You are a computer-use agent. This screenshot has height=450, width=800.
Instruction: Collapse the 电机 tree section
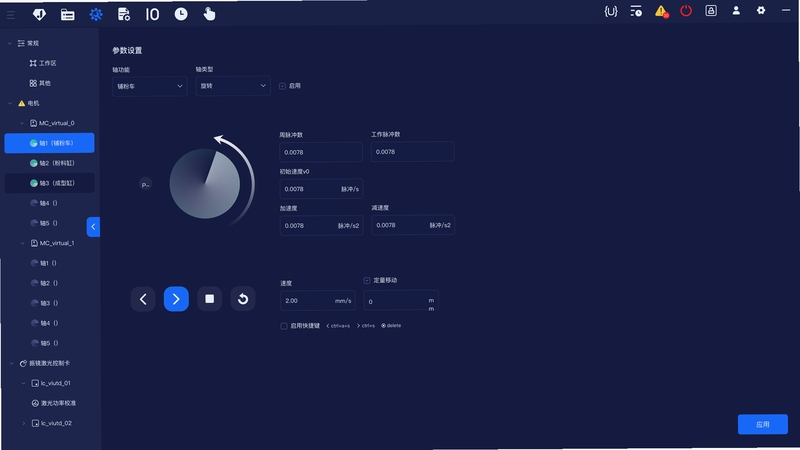pos(10,104)
